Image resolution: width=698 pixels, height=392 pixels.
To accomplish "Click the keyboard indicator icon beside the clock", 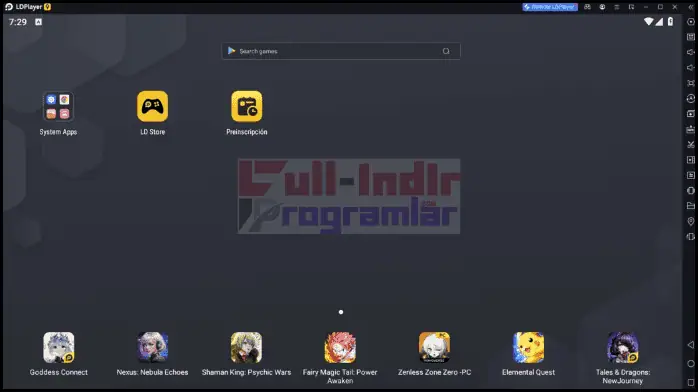I will pos(39,22).
